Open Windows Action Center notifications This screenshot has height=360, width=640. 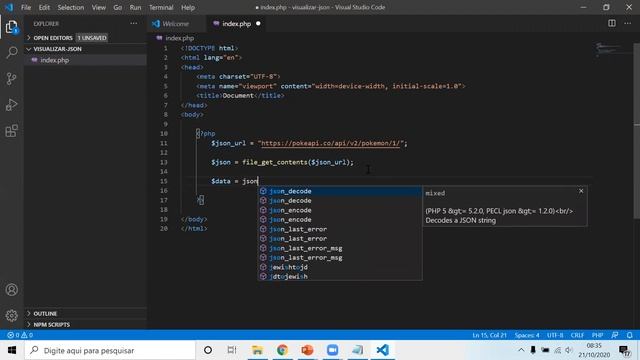point(624,351)
